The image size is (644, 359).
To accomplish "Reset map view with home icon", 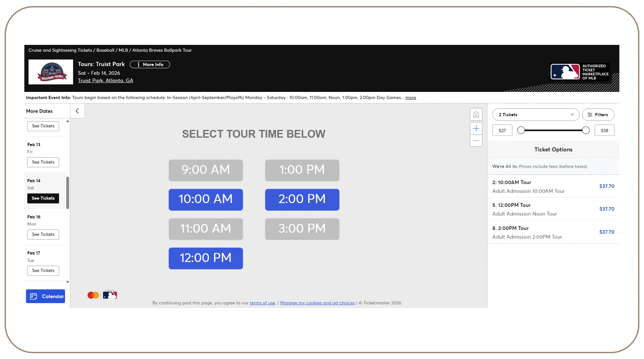I will (x=476, y=115).
